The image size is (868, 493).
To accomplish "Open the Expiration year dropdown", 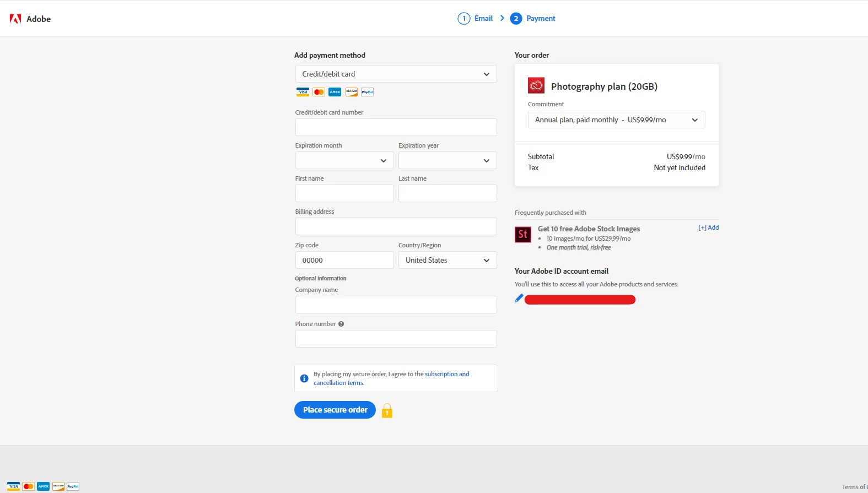I will point(448,160).
